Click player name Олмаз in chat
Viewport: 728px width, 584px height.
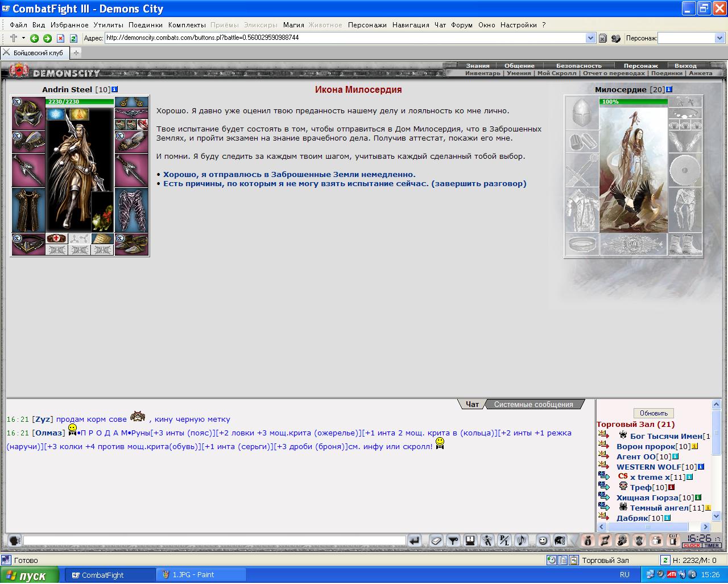pyautogui.click(x=49, y=433)
